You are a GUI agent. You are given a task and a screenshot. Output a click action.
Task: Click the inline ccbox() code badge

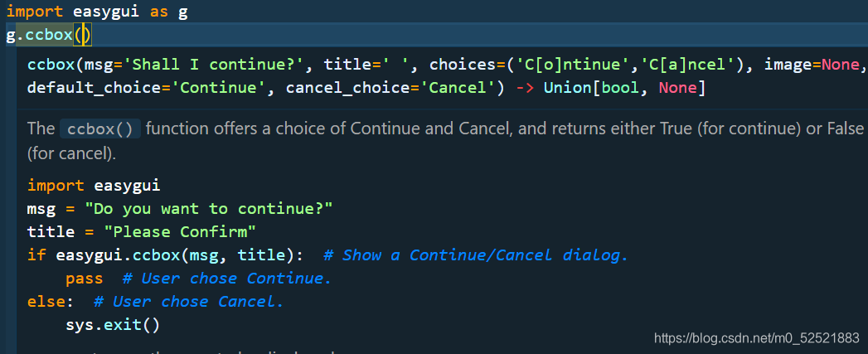pos(99,129)
